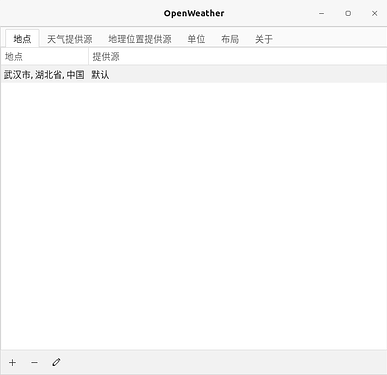This screenshot has width=387, height=375.
Task: Close the OpenWeather settings window
Action: 374,13
